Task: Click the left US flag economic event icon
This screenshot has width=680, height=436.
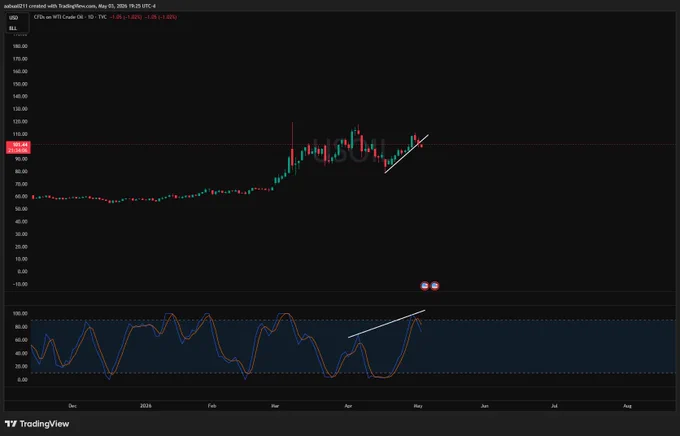Action: (425, 285)
